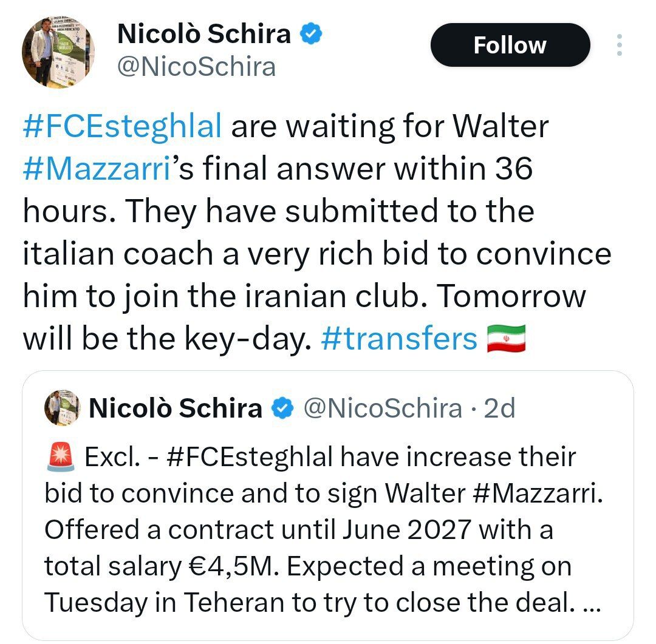Image resolution: width=656 pixels, height=644 pixels.
Task: Open the three-dot more options menu
Action: (619, 45)
